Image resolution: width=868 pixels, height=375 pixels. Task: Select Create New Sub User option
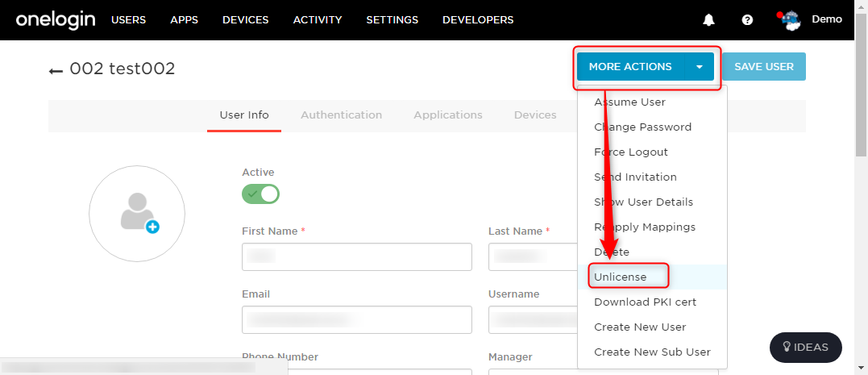click(x=652, y=352)
